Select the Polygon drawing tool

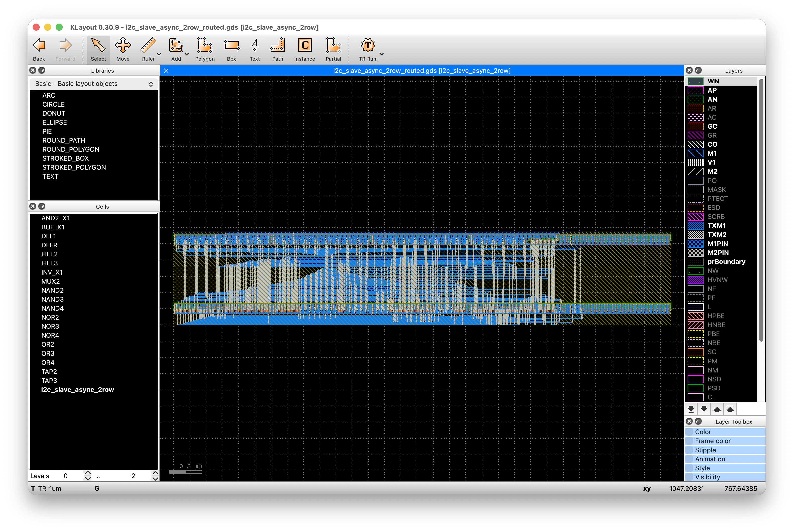[x=205, y=49]
